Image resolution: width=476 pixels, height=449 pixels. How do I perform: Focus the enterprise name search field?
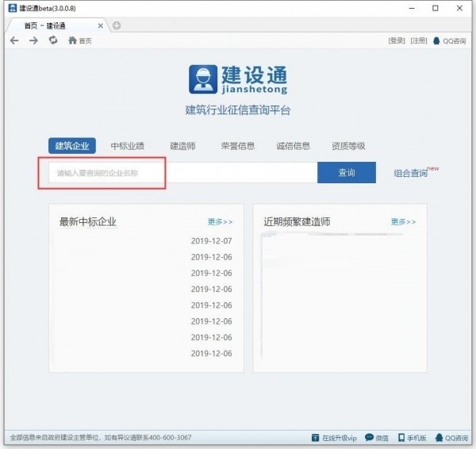click(x=183, y=173)
